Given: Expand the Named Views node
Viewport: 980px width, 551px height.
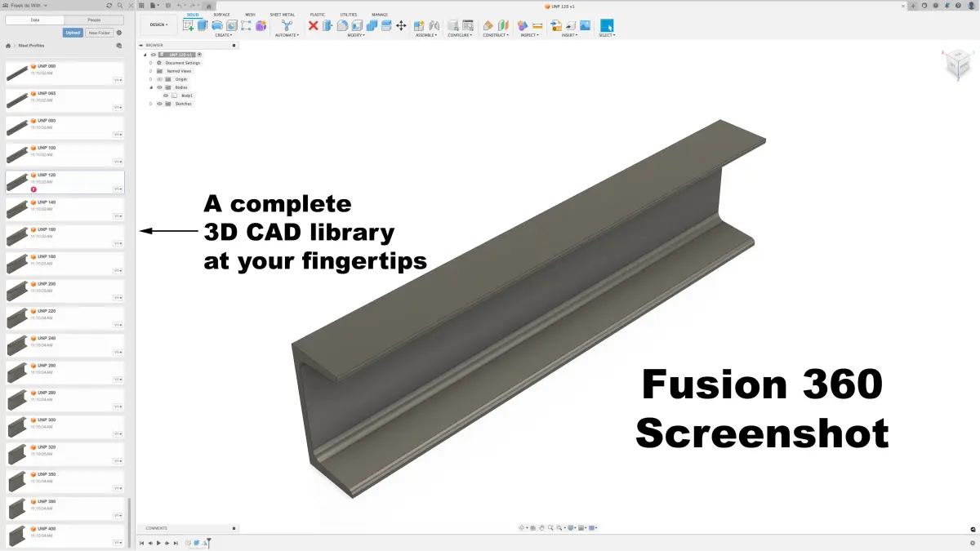Looking at the screenshot, I should tap(151, 71).
